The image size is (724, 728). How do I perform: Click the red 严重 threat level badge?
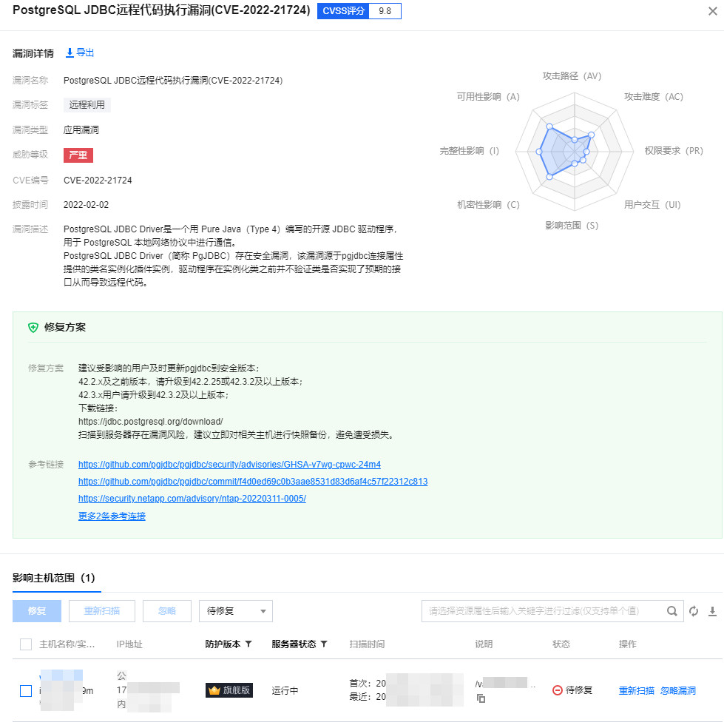78,155
